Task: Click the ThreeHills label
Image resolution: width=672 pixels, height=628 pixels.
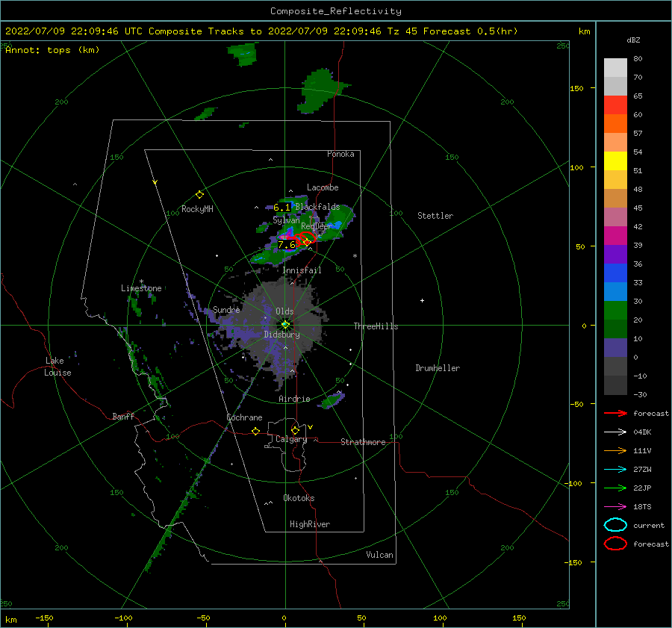Action: (x=376, y=326)
